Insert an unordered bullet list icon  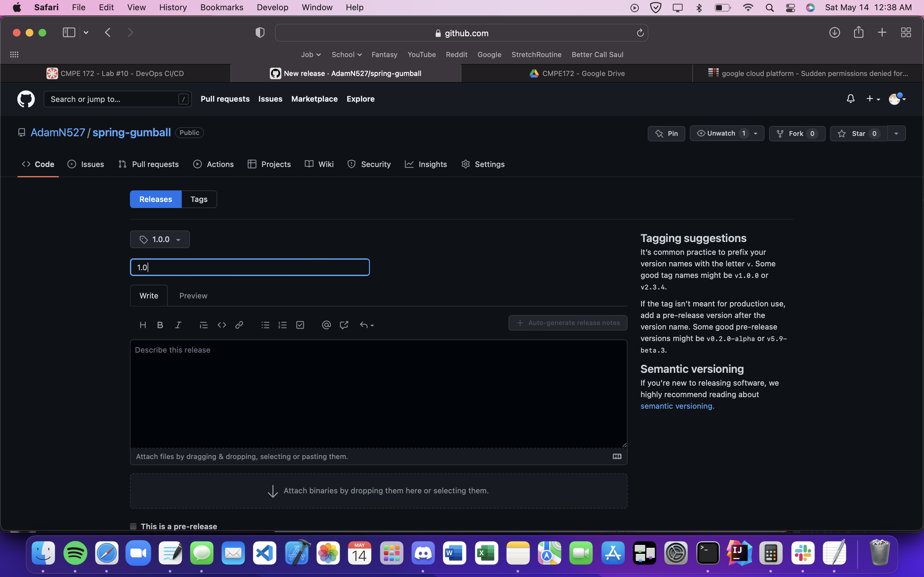[x=265, y=325]
